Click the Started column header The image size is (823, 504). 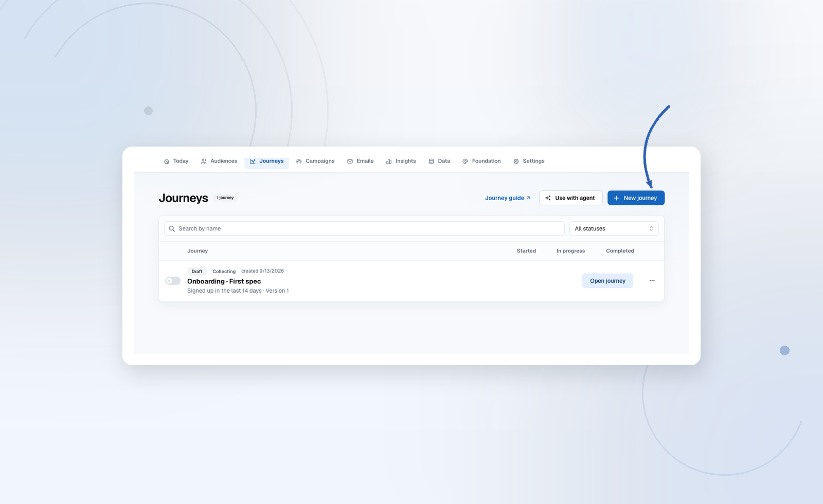(x=526, y=251)
